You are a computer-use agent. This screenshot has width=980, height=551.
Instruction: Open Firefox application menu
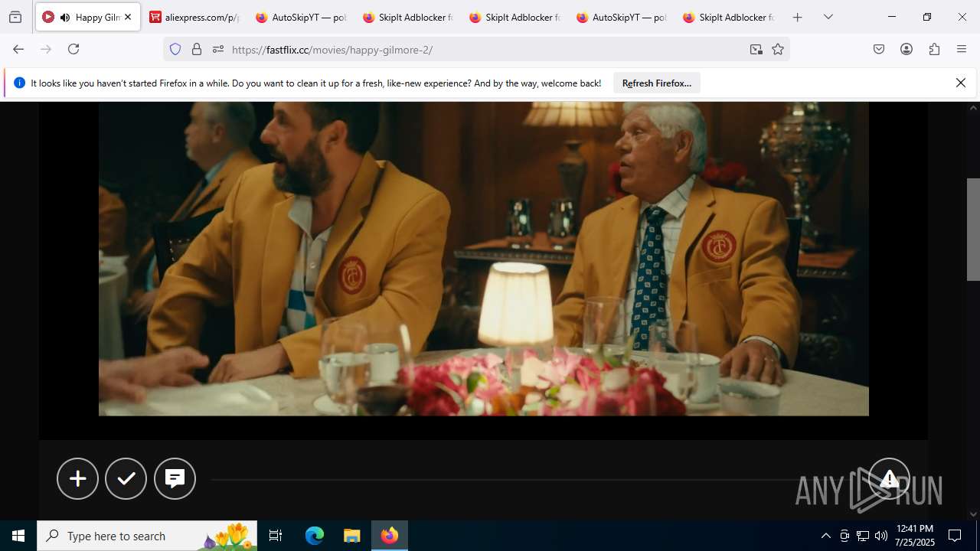(x=962, y=49)
